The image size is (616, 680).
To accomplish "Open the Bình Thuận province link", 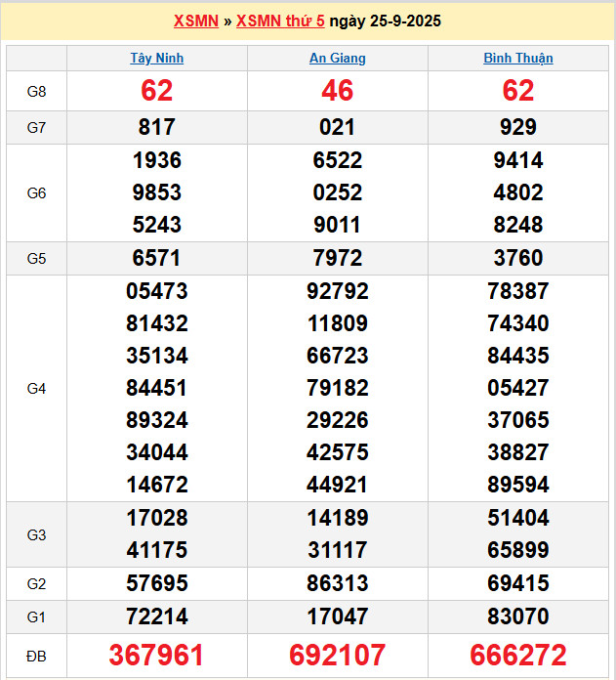I will pyautogui.click(x=518, y=58).
